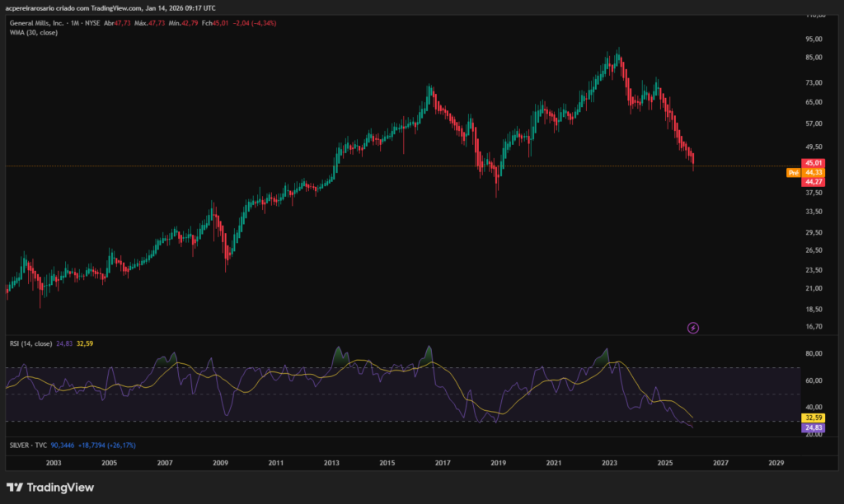Click the red 45,01 last price label
844x504 pixels.
tap(814, 163)
